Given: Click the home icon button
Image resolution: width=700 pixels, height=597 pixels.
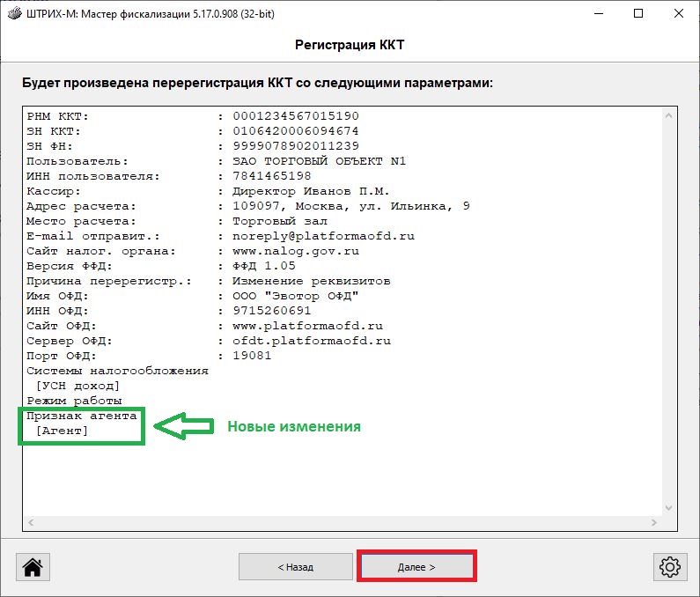Looking at the screenshot, I should click(32, 566).
